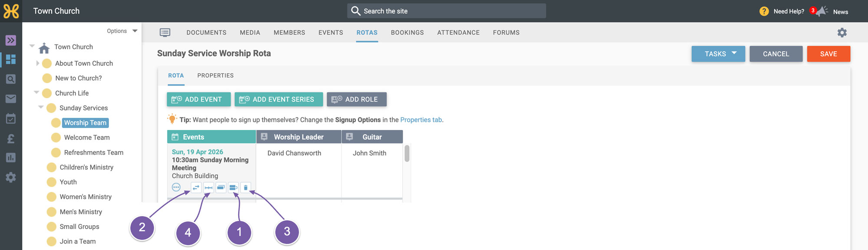Click the Add Event button
The image size is (868, 250).
pos(199,100)
